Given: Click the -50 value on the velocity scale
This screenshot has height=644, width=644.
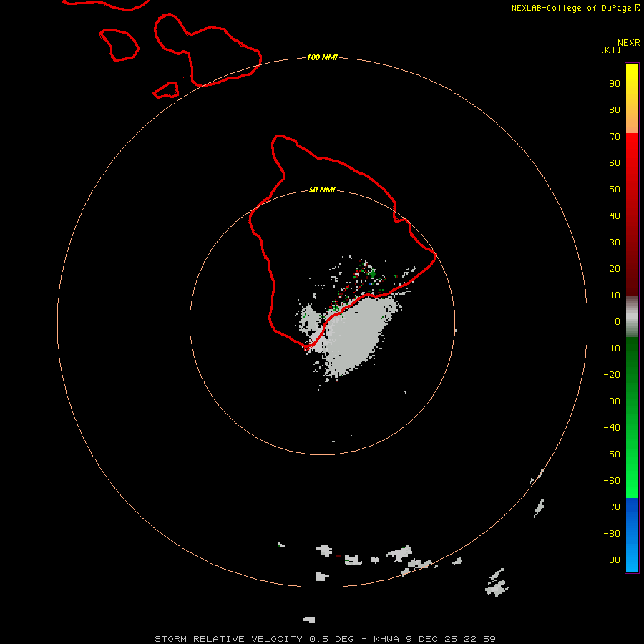Looking at the screenshot, I should 612,454.
